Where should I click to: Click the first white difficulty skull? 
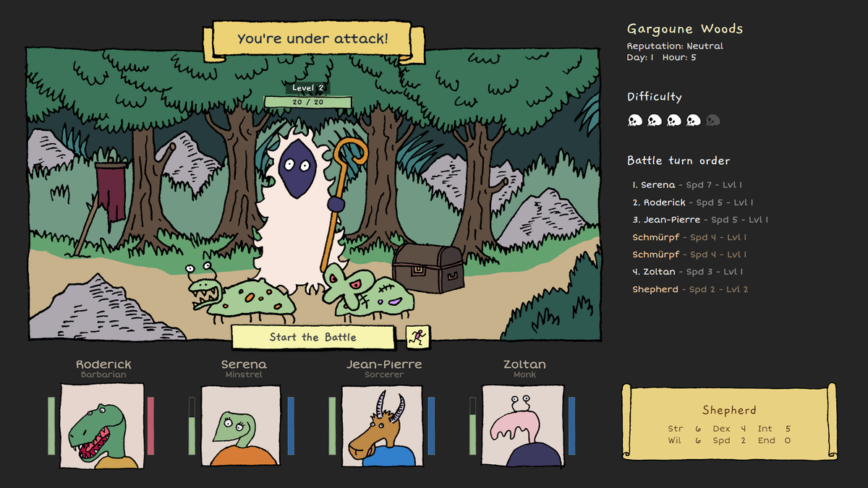[635, 121]
